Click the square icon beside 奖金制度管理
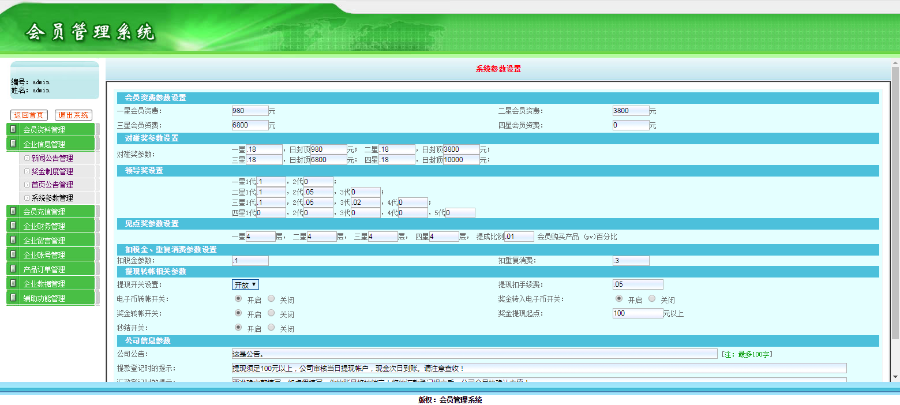Screen dimensions: 900x405 [x=26, y=171]
